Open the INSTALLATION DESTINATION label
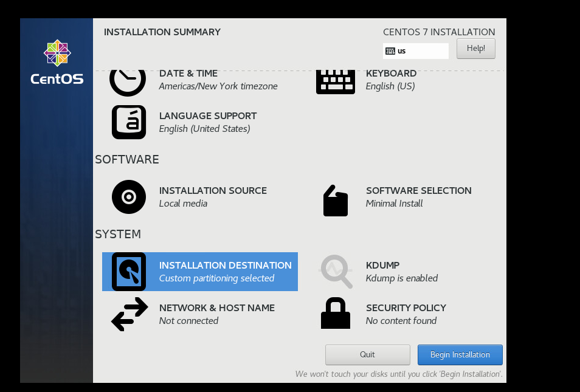Viewport: 580px width, 392px height. (x=226, y=265)
